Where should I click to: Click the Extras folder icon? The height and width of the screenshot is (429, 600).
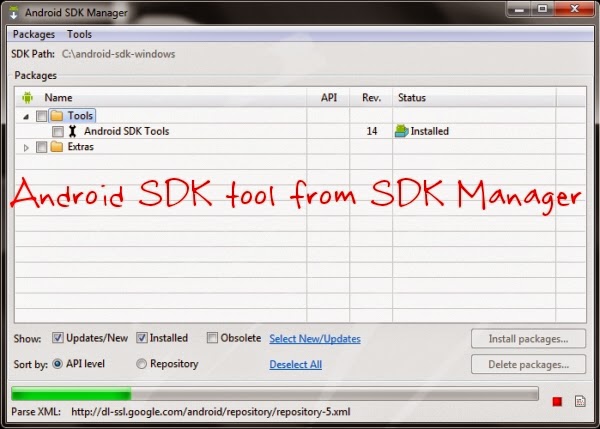pyautogui.click(x=57, y=147)
